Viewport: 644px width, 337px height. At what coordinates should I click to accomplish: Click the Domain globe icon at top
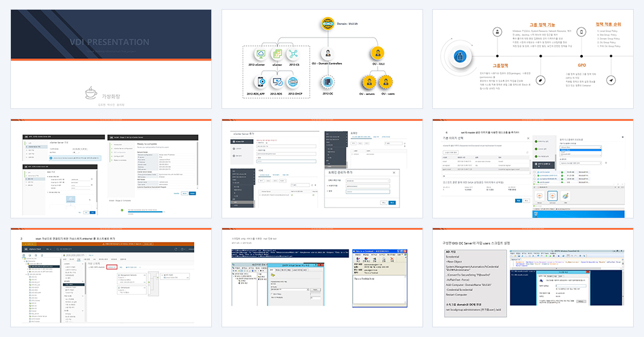pos(328,24)
